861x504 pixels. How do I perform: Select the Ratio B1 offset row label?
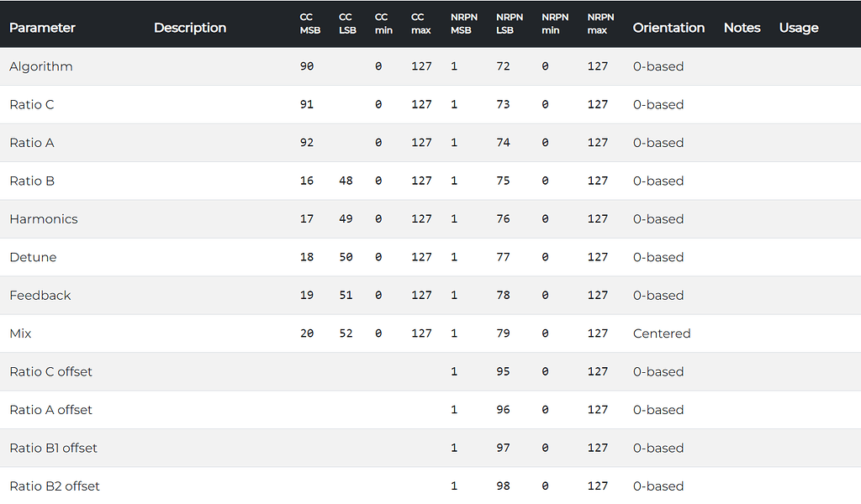(x=54, y=448)
